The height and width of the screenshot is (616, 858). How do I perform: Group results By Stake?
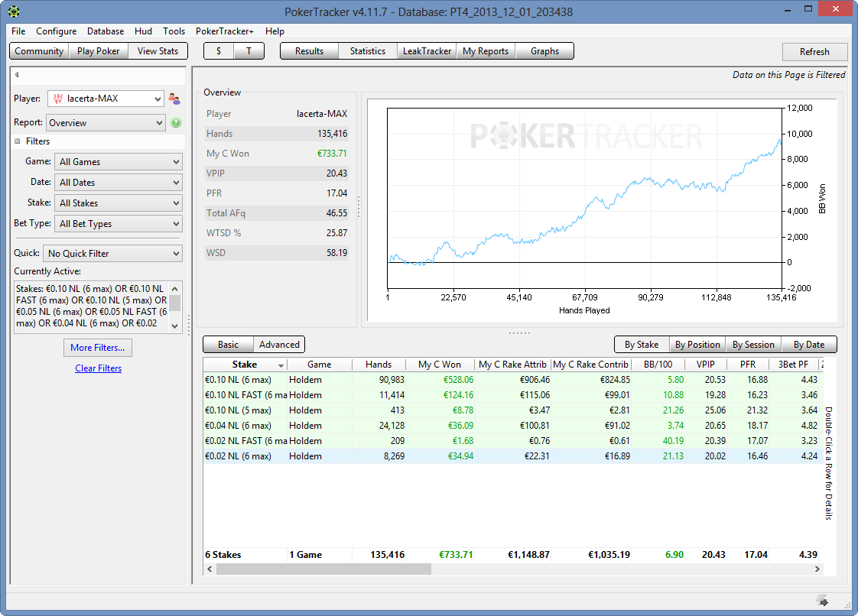tap(642, 345)
